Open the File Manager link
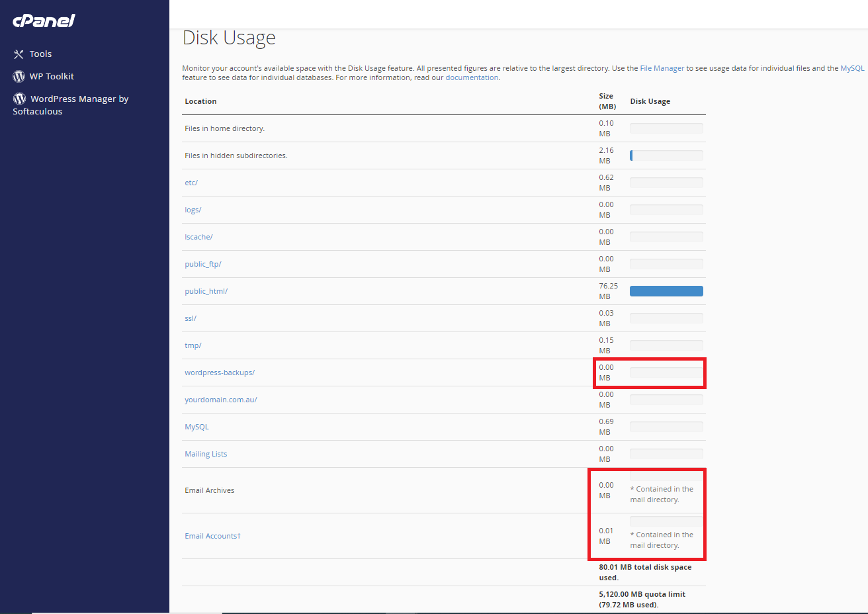868x614 pixels. (662, 68)
